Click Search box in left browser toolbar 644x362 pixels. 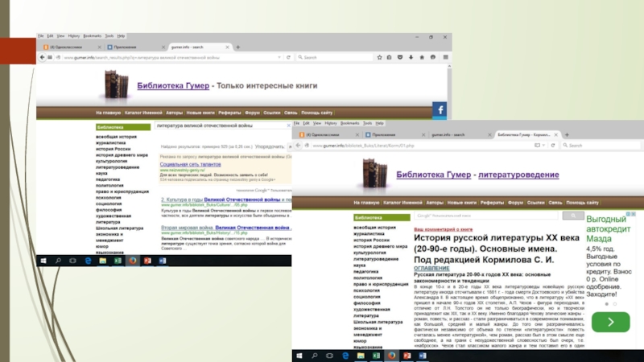pos(335,57)
